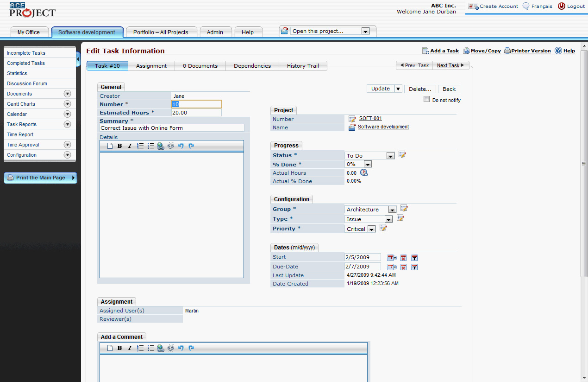
Task: Insert hyperlink in Add a Comment editor
Action: click(x=161, y=348)
